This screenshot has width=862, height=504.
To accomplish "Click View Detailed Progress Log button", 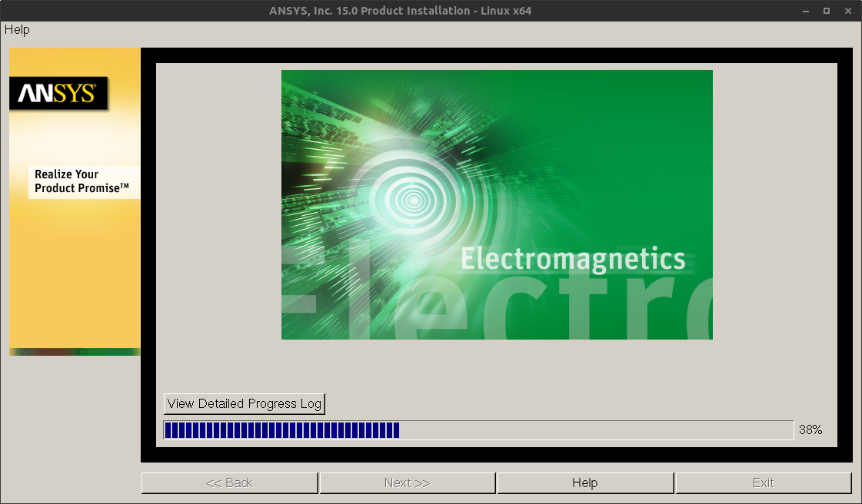I will click(x=244, y=403).
